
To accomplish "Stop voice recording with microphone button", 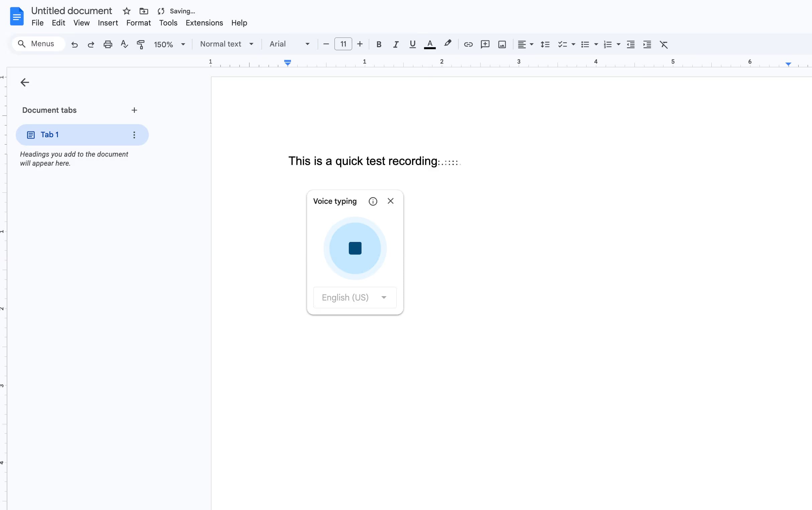I will click(355, 248).
